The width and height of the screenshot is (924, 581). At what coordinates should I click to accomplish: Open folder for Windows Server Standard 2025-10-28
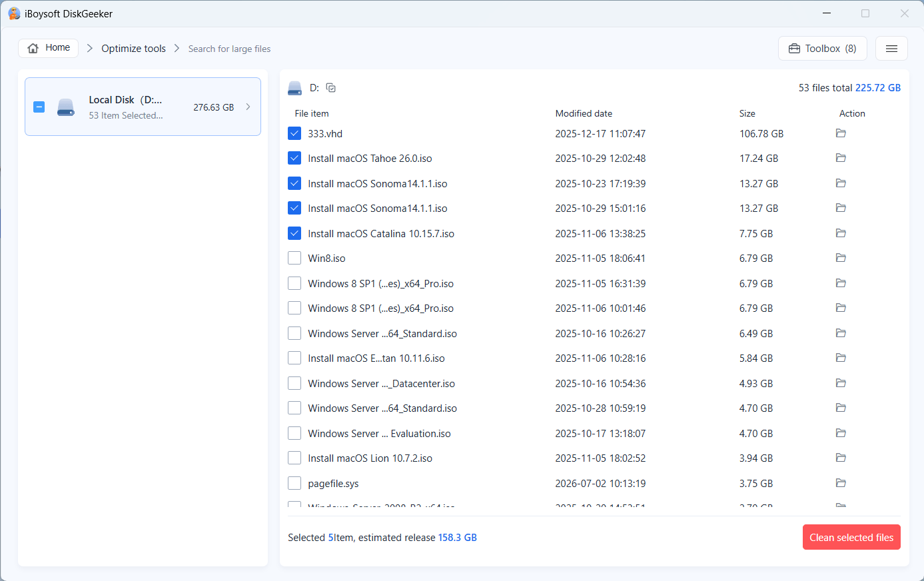[x=841, y=408]
